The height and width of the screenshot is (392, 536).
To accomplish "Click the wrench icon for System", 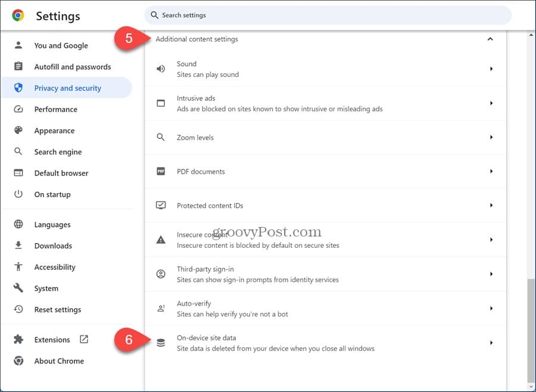I will point(18,288).
